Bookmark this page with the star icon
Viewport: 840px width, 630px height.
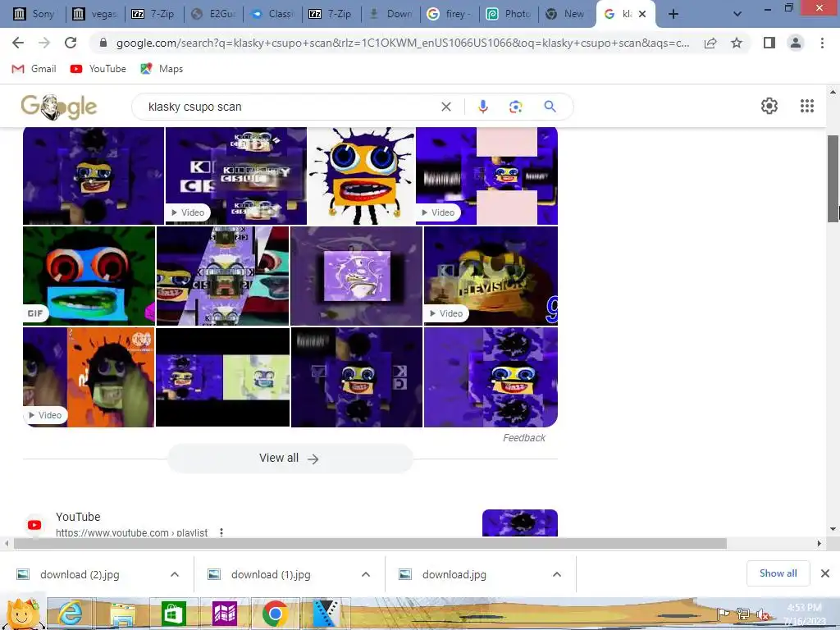(737, 43)
